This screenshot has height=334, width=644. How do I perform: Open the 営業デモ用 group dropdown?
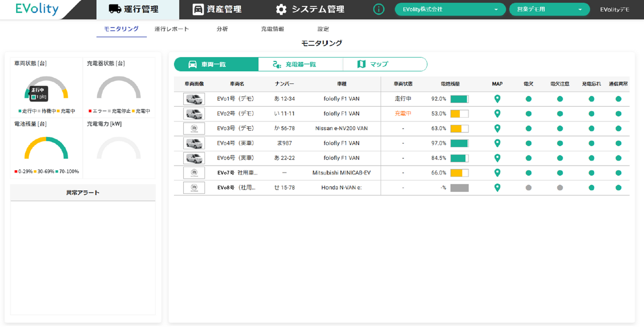[549, 9]
